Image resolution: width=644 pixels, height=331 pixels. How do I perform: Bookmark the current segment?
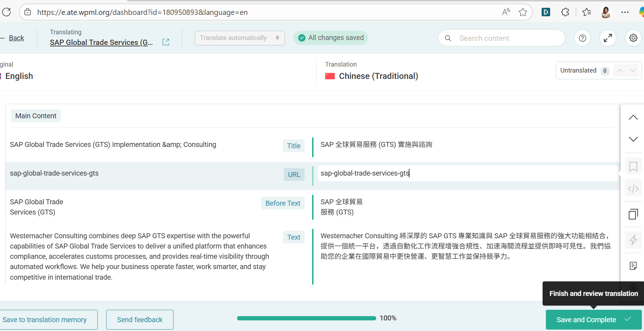pyautogui.click(x=633, y=167)
